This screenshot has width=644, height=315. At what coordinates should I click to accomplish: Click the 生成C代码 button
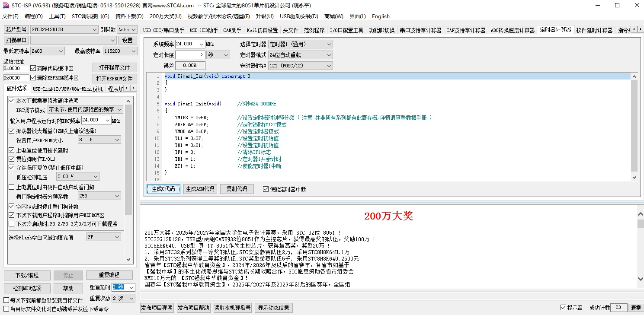(x=163, y=189)
